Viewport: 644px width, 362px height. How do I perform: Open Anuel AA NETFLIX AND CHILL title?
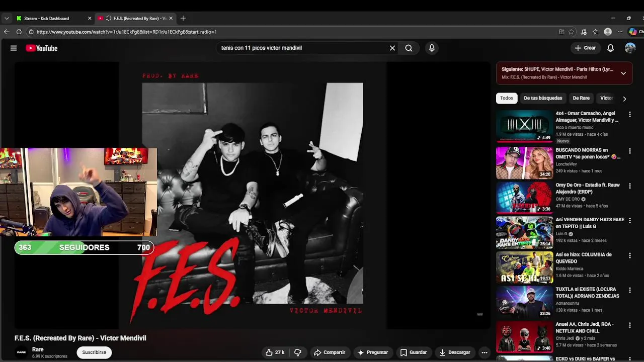click(585, 328)
